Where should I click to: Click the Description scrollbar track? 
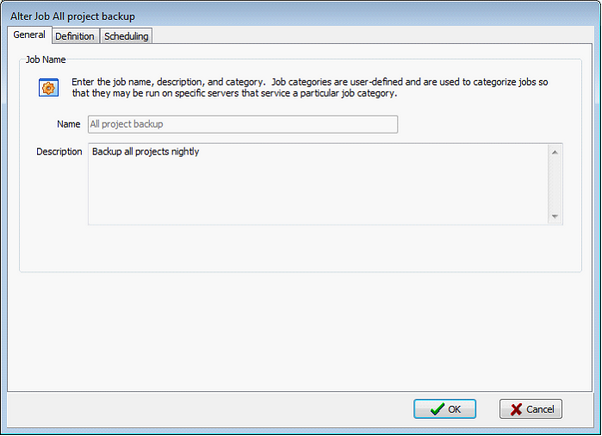pyautogui.click(x=554, y=185)
